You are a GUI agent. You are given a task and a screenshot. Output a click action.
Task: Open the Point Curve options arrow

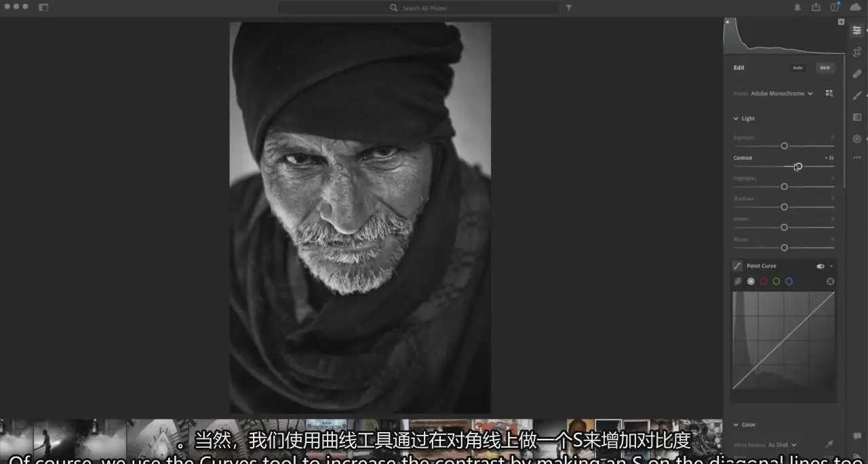pyautogui.click(x=831, y=266)
